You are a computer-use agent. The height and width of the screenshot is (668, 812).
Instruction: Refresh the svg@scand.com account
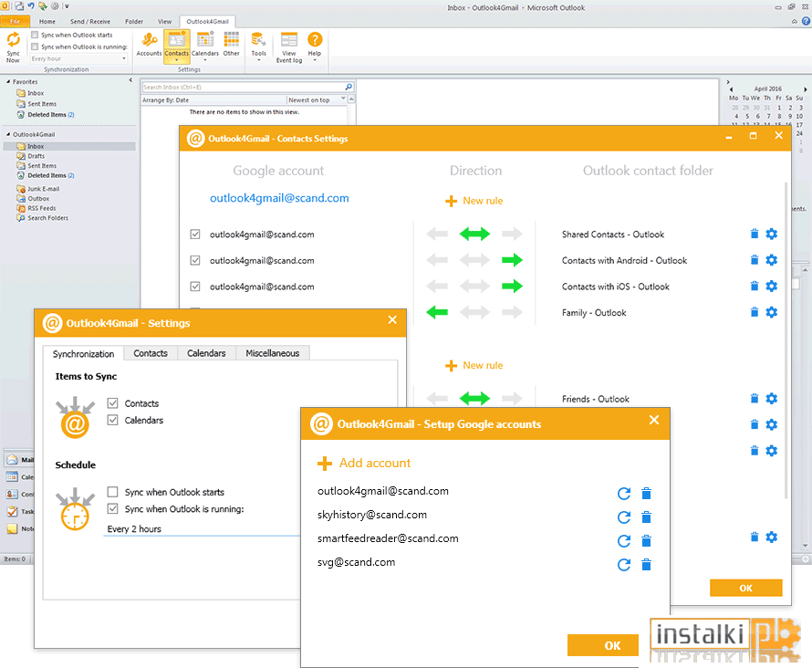(624, 565)
